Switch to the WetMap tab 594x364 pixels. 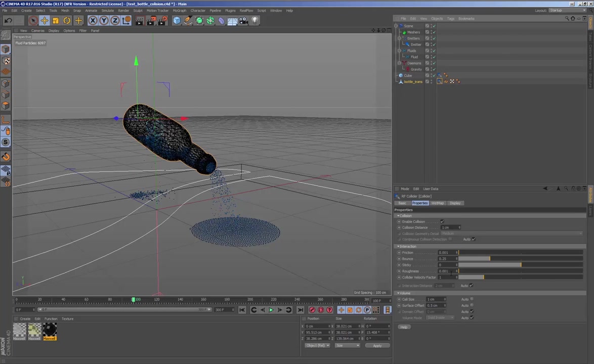438,203
